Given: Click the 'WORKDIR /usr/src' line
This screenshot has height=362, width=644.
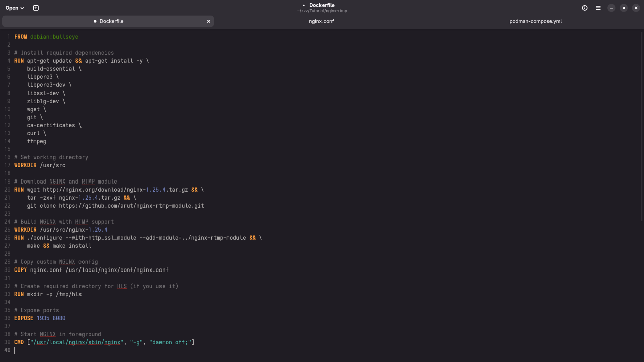Looking at the screenshot, I should coord(40,165).
